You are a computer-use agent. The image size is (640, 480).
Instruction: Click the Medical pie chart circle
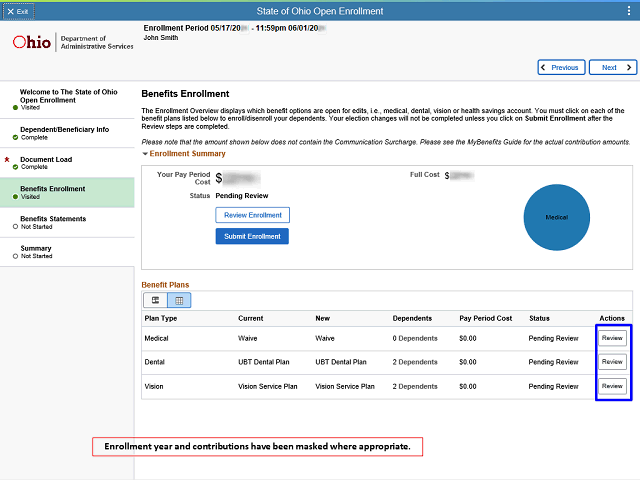557,217
